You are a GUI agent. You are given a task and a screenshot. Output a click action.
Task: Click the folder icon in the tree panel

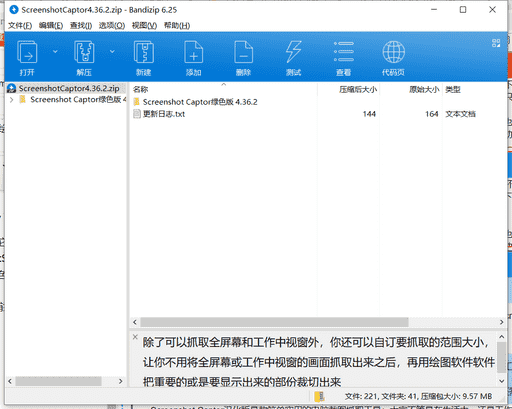[x=23, y=100]
